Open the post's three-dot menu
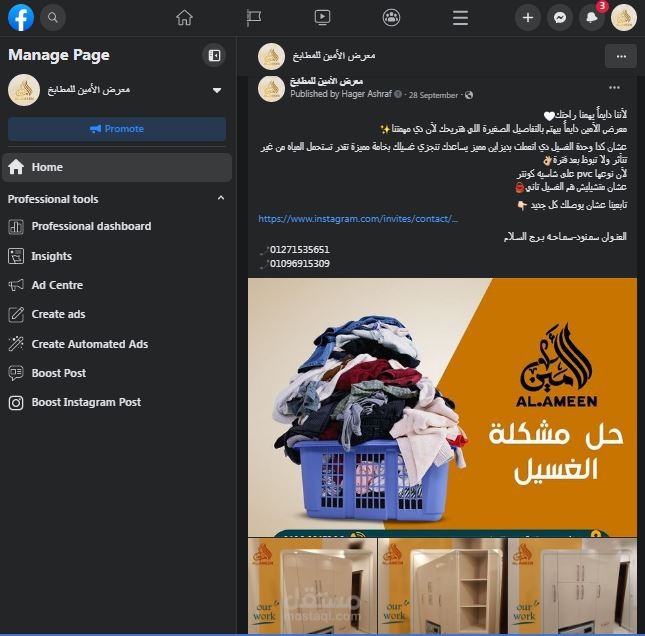This screenshot has height=636, width=645. click(x=614, y=88)
